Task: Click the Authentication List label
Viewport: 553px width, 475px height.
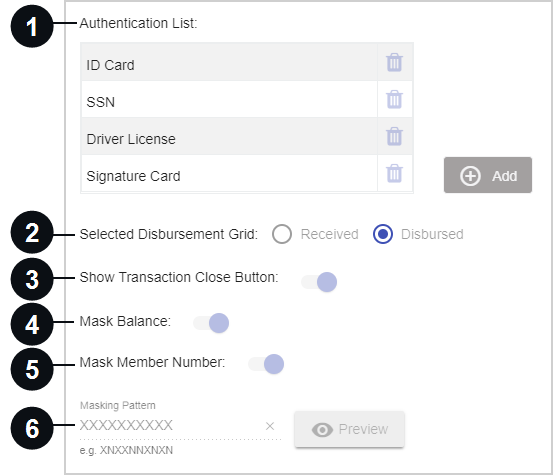Action: coord(138,23)
